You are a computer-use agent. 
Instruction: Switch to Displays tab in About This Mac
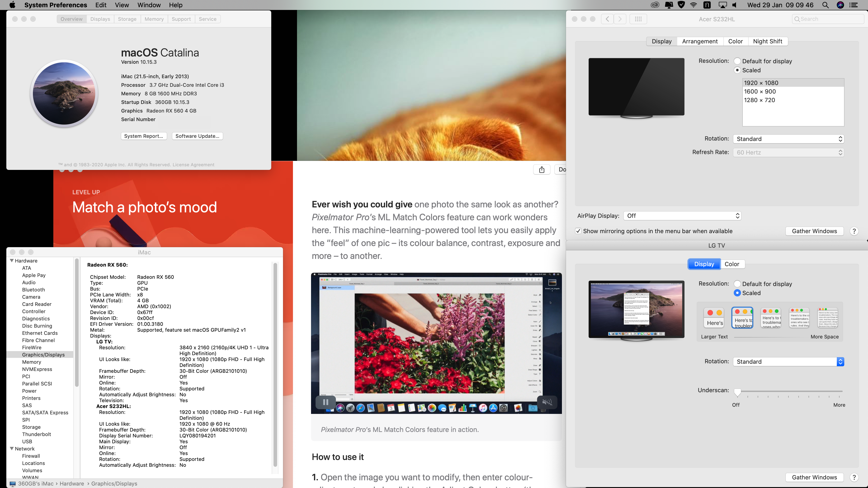[100, 19]
